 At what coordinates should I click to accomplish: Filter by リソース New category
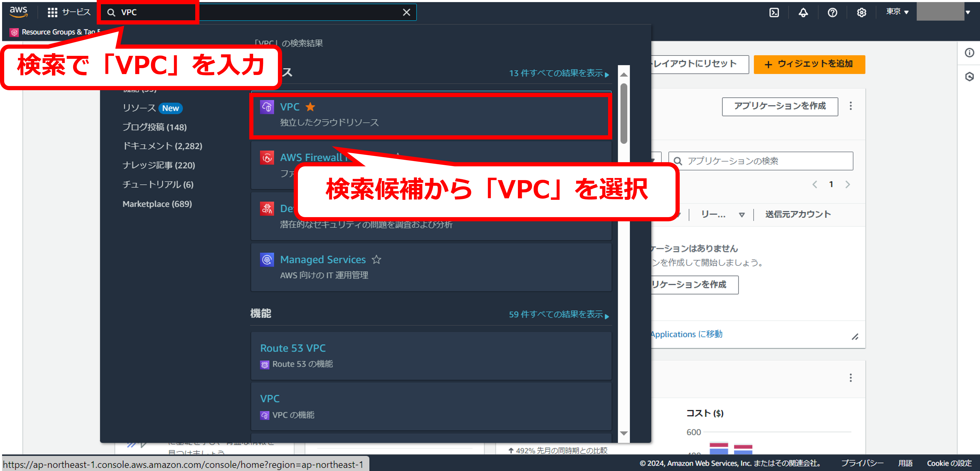(x=152, y=108)
